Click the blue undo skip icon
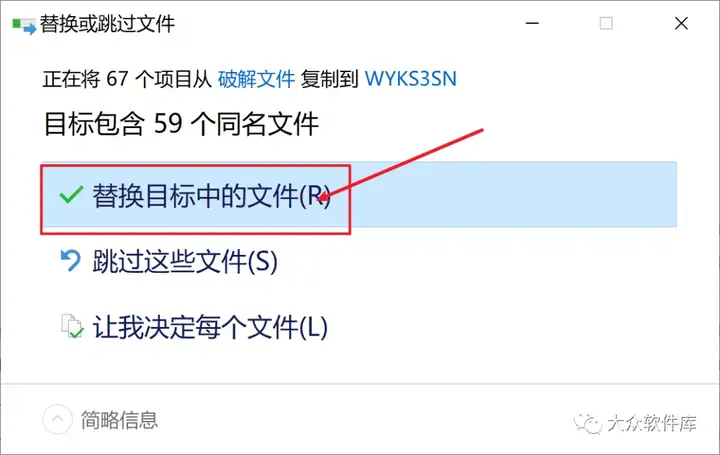Screen dimensions: 720x455 [x=71, y=260]
